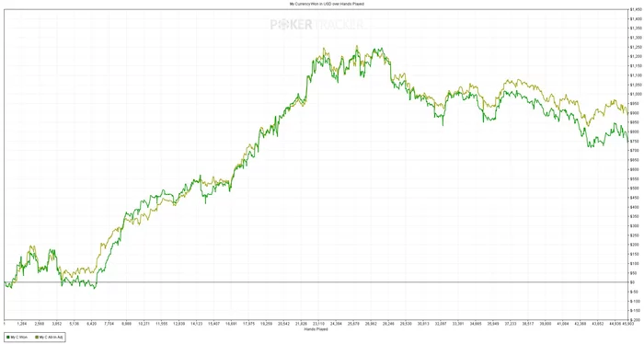This screenshot has width=644, height=344.
Task: Click the 17,975 x-axis tick label
Action: (x=249, y=324)
